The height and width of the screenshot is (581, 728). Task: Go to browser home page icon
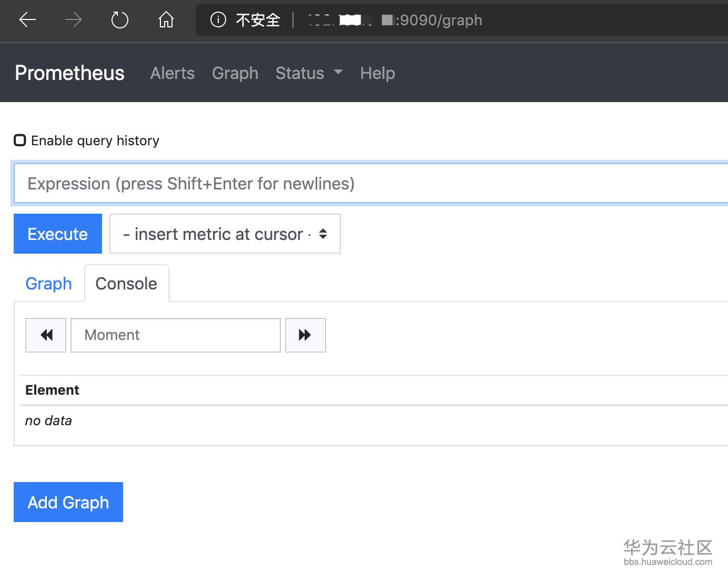166,20
